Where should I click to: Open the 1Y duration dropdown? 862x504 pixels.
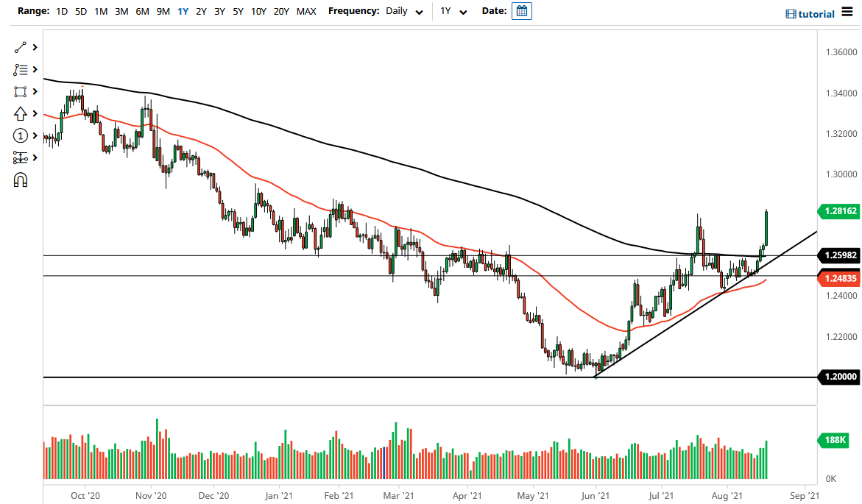click(x=453, y=12)
